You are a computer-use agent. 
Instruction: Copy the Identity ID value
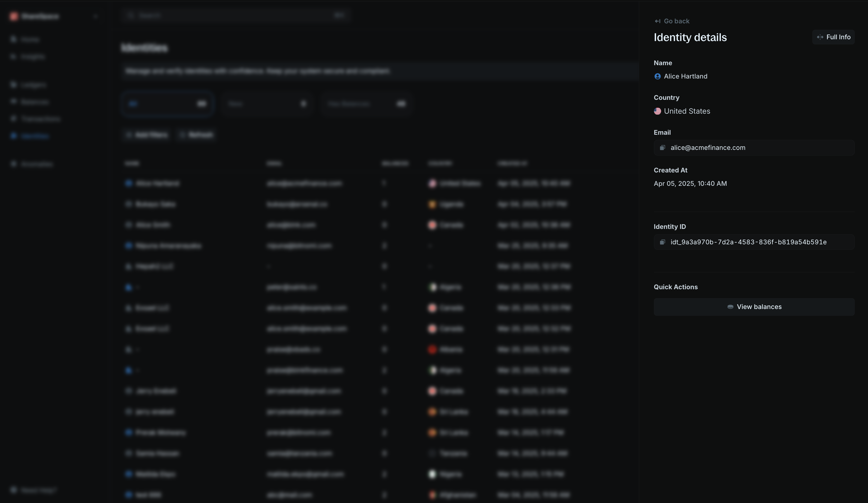coord(662,242)
